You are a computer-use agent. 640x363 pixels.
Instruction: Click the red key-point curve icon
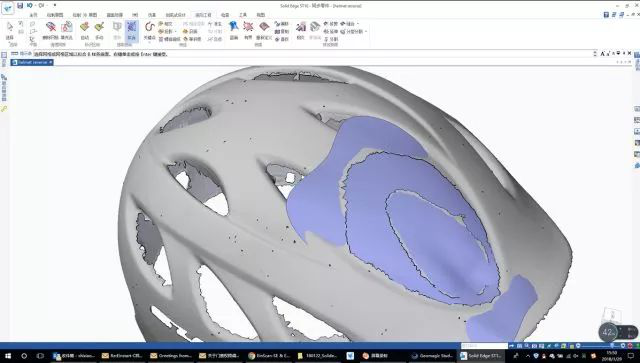pos(149,27)
